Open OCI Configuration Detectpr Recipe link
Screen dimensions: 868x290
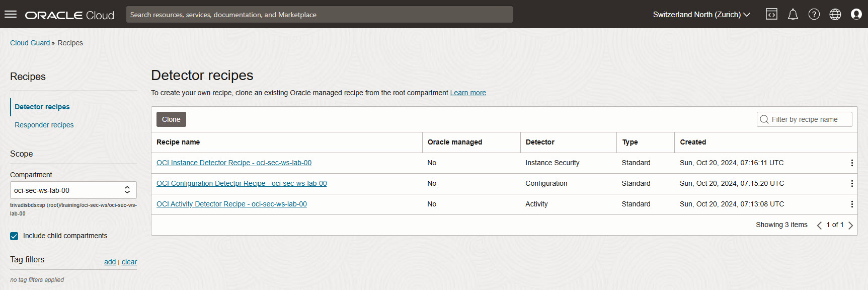pos(242,183)
